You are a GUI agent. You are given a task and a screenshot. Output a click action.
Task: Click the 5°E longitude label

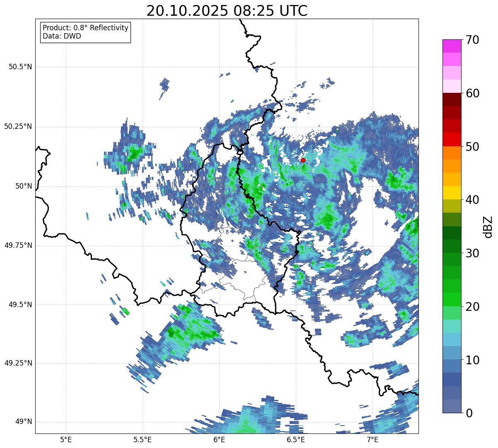click(x=66, y=440)
